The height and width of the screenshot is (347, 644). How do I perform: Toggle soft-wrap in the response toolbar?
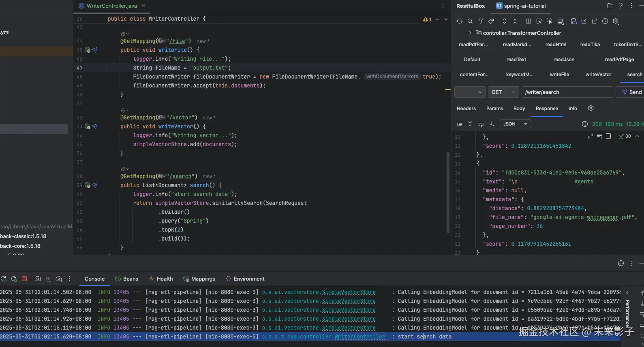click(481, 124)
